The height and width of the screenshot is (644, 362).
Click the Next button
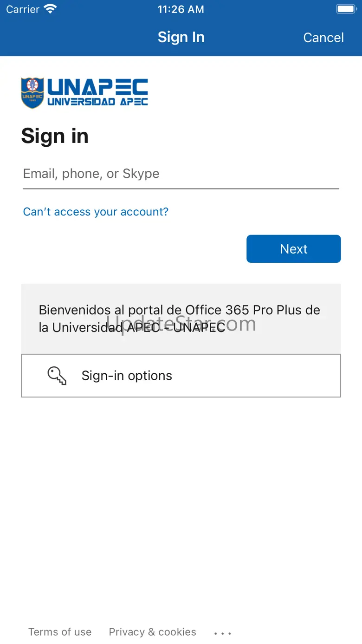coord(294,249)
